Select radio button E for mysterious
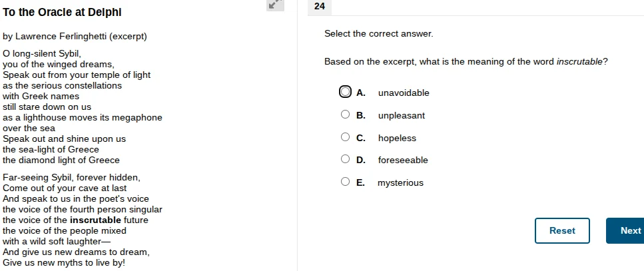 [x=345, y=182]
